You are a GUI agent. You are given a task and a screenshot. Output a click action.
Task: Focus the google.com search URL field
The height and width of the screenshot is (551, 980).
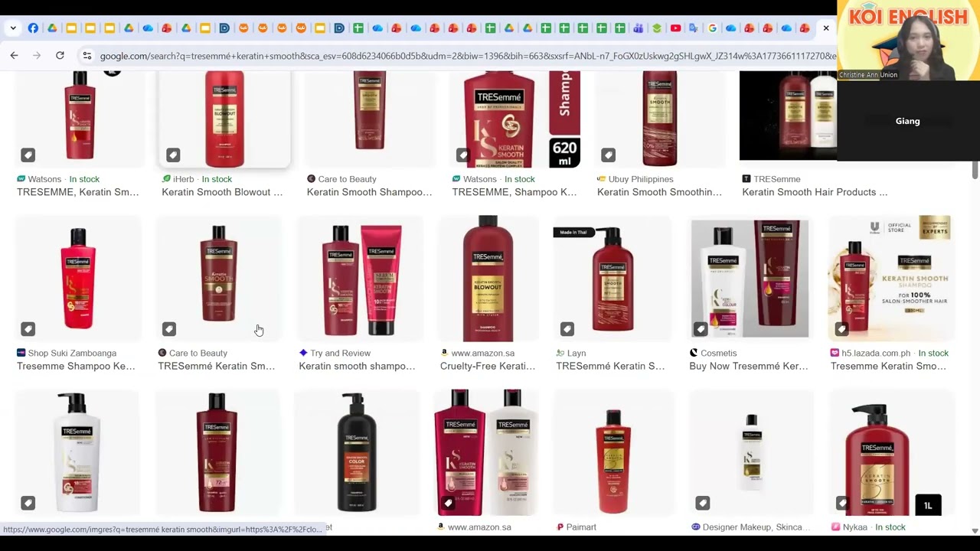[467, 56]
